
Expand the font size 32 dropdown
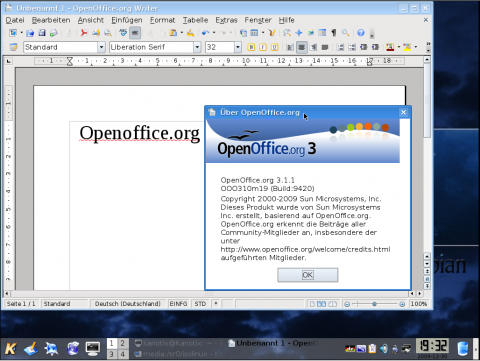237,47
